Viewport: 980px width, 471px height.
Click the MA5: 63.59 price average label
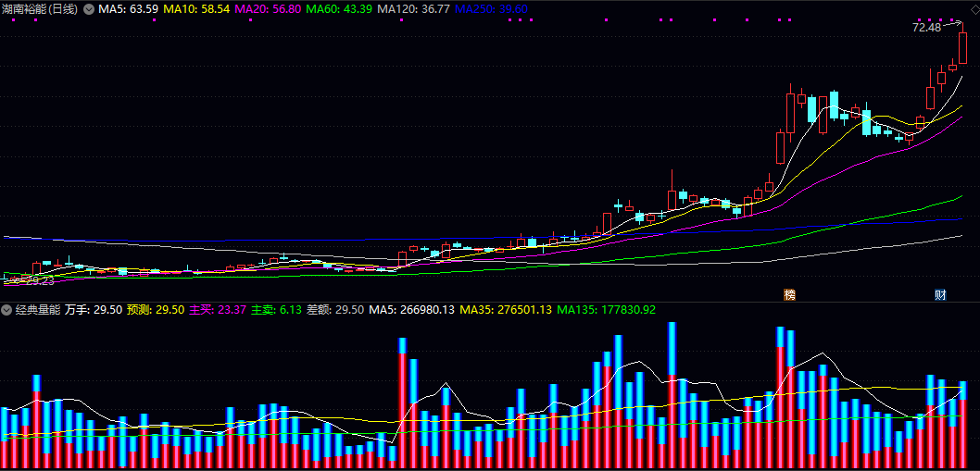pyautogui.click(x=128, y=9)
